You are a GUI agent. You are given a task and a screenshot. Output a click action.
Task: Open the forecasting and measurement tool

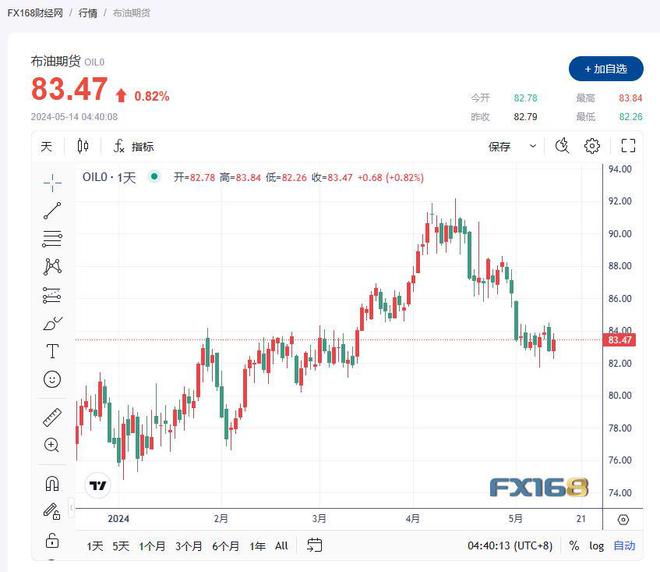pos(52,295)
